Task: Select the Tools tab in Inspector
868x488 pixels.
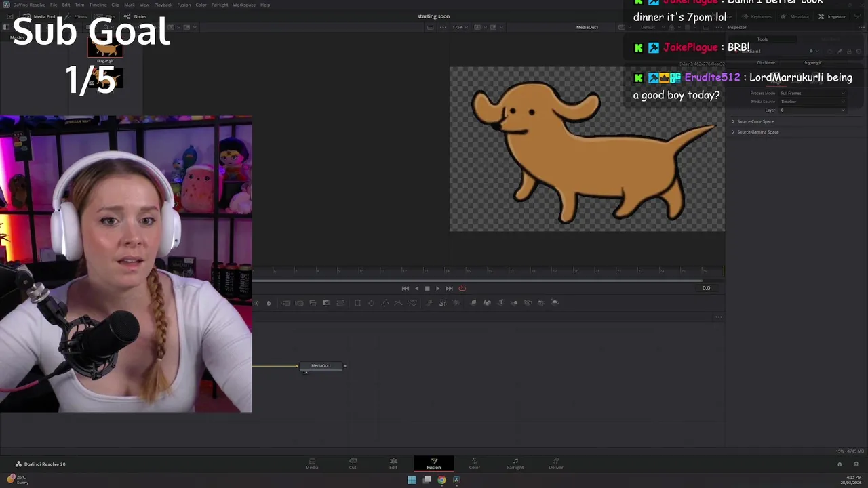Action: [762, 39]
